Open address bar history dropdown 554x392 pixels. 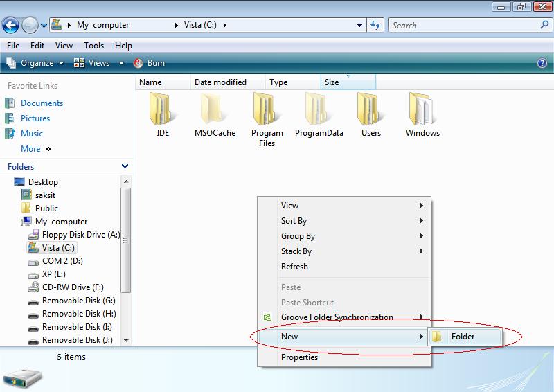[x=359, y=25]
